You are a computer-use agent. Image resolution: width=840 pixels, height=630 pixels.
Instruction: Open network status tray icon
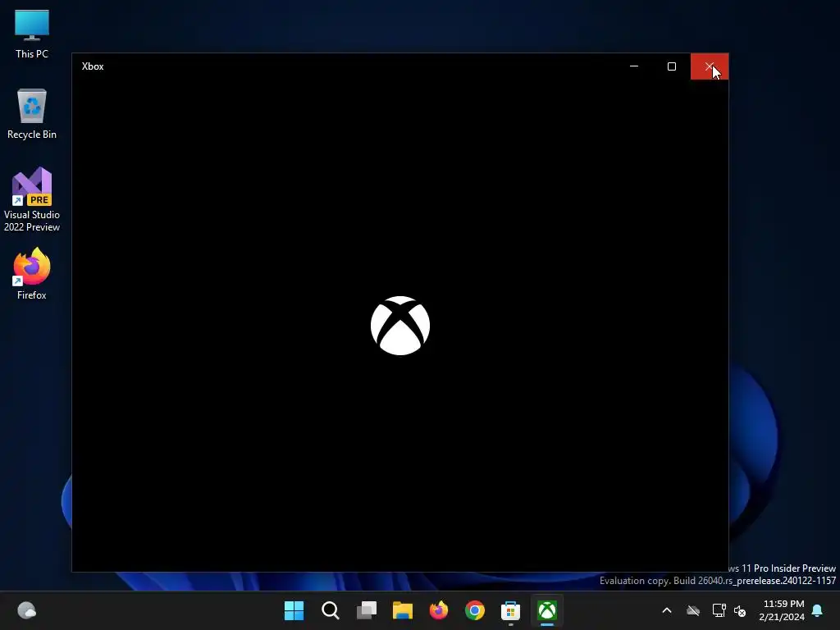point(719,610)
